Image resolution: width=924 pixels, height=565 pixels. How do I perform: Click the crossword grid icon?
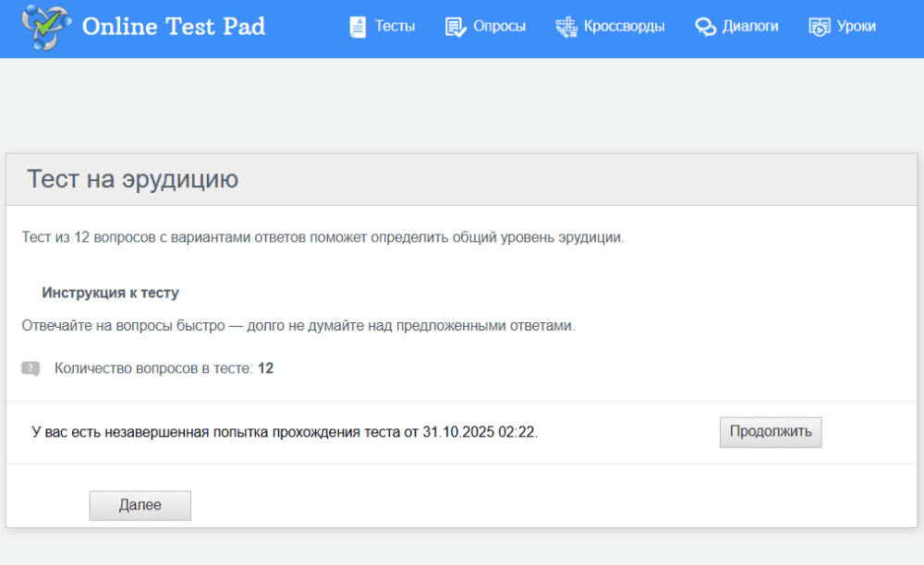[565, 27]
